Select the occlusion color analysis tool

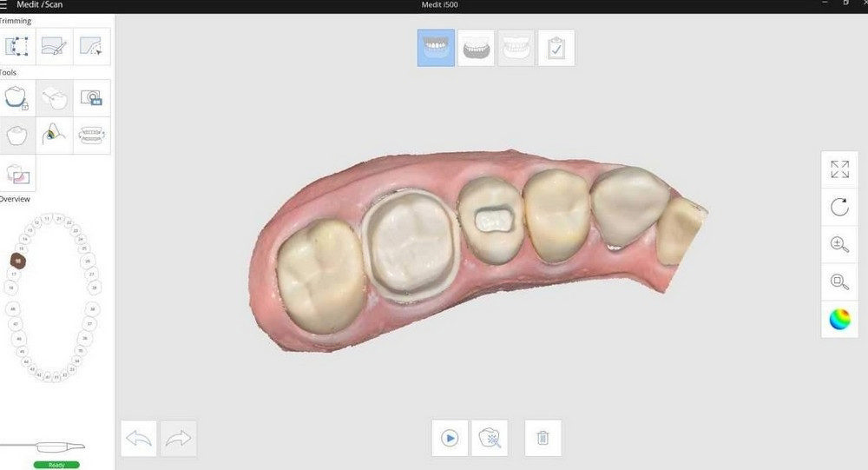tap(54, 136)
